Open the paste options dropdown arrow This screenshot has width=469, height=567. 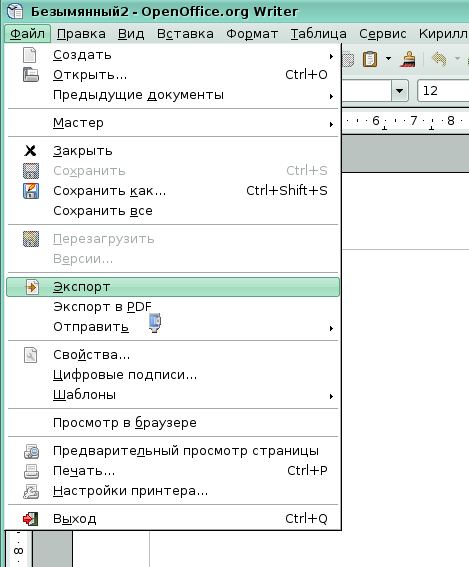(388, 59)
